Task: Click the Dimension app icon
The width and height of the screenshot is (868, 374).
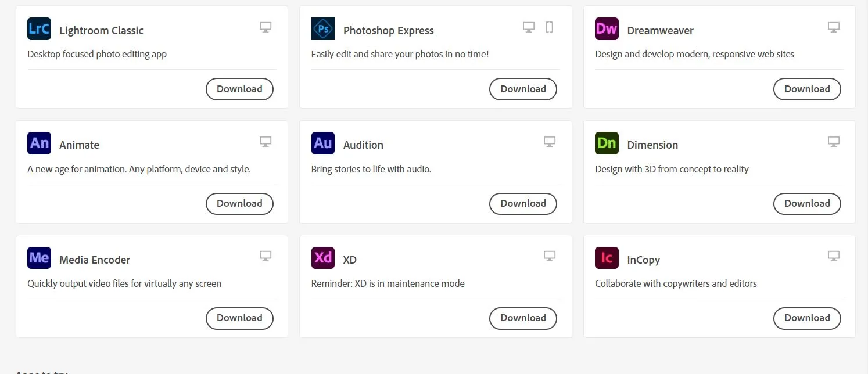Action: pos(607,143)
